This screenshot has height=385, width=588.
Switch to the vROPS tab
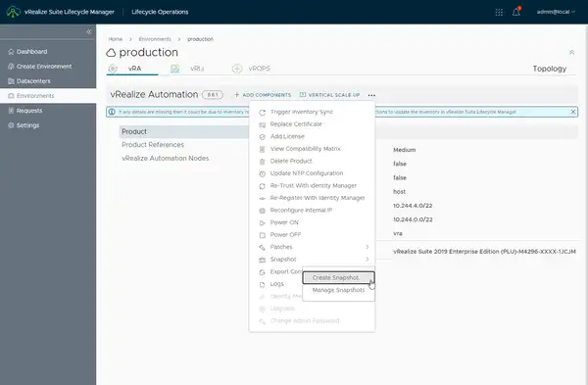[259, 69]
